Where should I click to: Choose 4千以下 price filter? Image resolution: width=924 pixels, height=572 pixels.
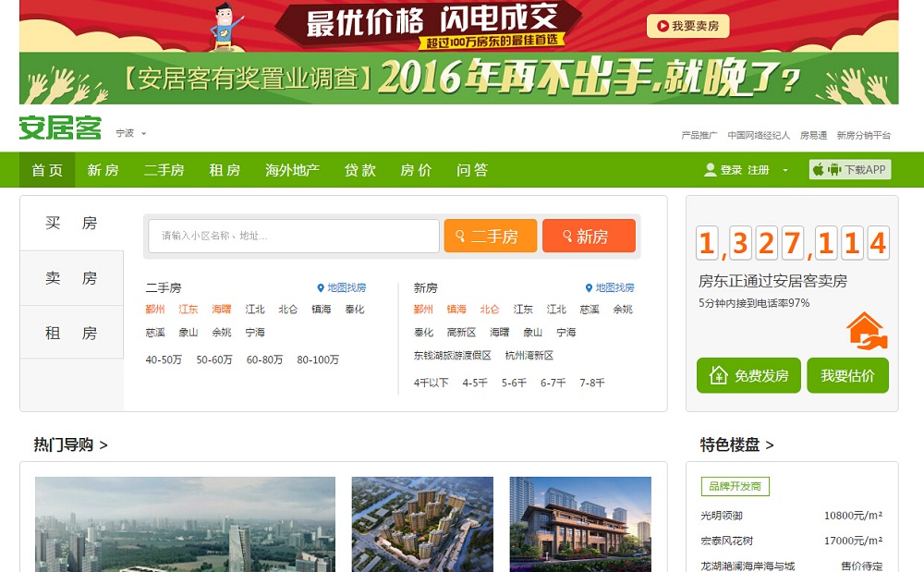coord(431,383)
